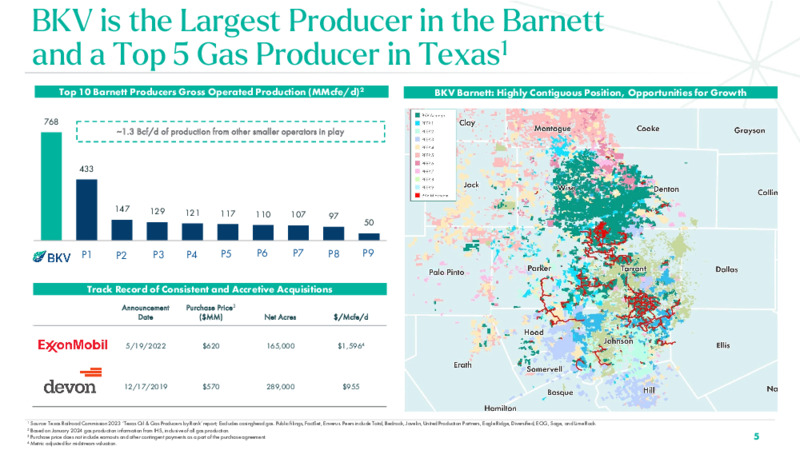Click the value '117'

pyautogui.click(x=228, y=213)
